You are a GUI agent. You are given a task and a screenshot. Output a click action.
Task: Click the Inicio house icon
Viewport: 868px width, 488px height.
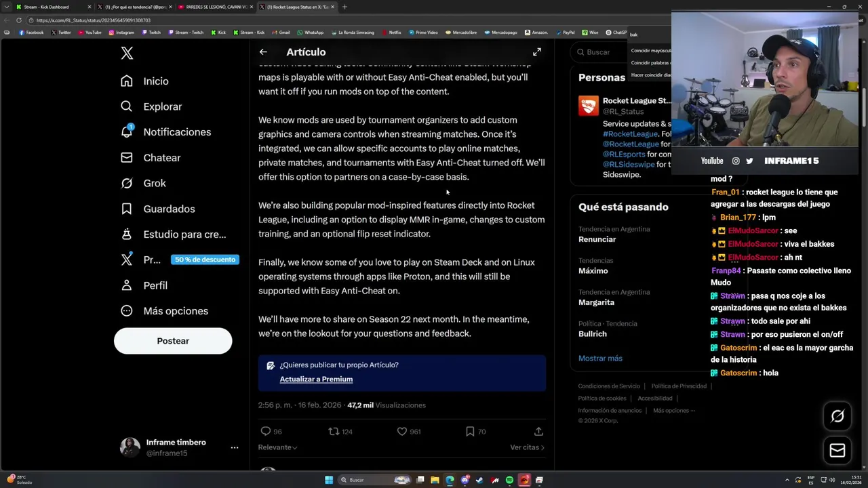tap(127, 81)
